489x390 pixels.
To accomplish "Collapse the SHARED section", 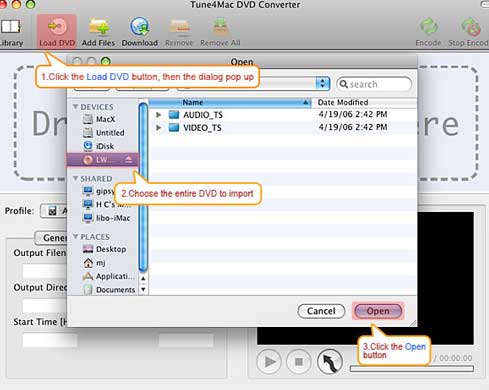I will pyautogui.click(x=75, y=178).
